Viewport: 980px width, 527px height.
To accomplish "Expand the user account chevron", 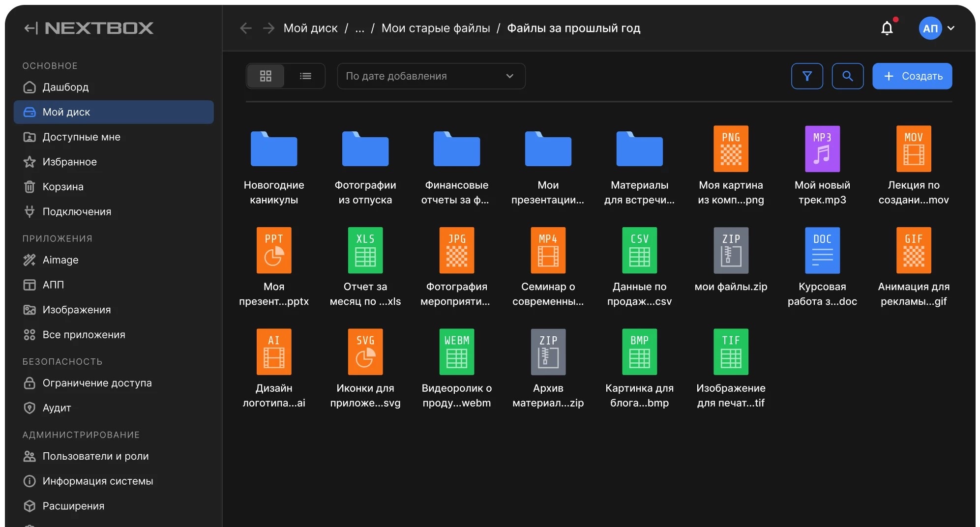I will click(951, 28).
